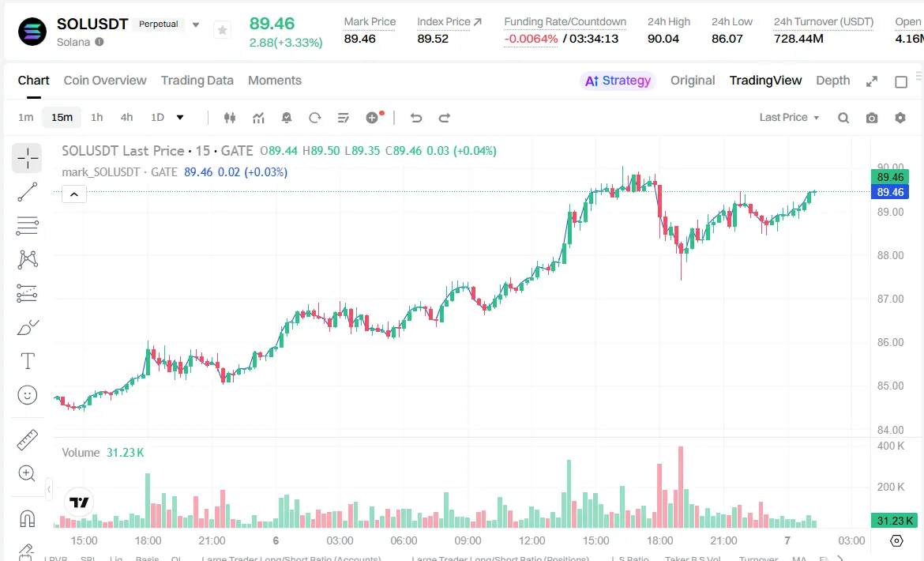
Task: Click the Volume 31.23K legend
Action: tap(103, 453)
